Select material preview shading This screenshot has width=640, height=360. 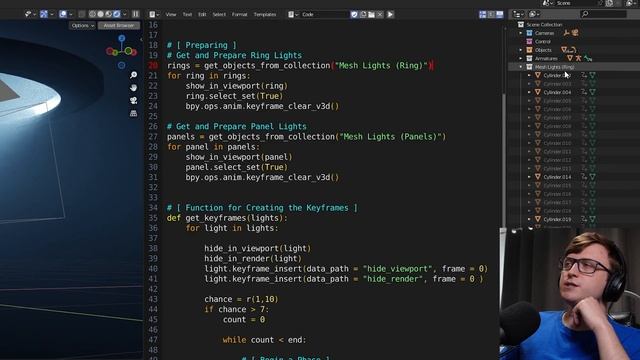point(109,14)
